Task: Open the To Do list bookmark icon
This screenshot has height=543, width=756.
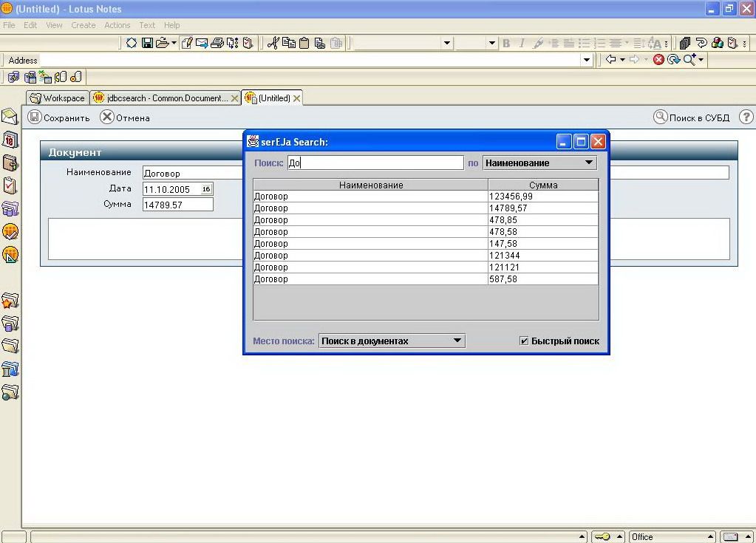Action: pos(10,185)
